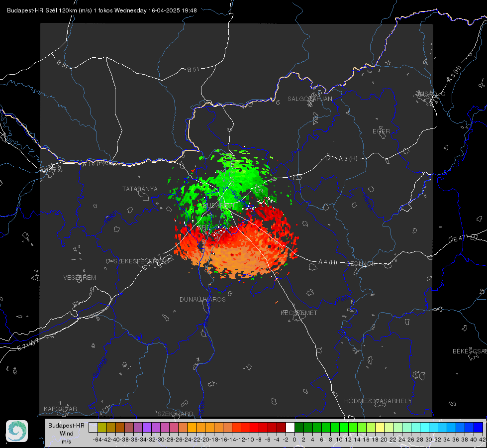Click the KECSKEMÉT city label
Image resolution: width=487 pixels, height=448 pixels.
point(299,313)
